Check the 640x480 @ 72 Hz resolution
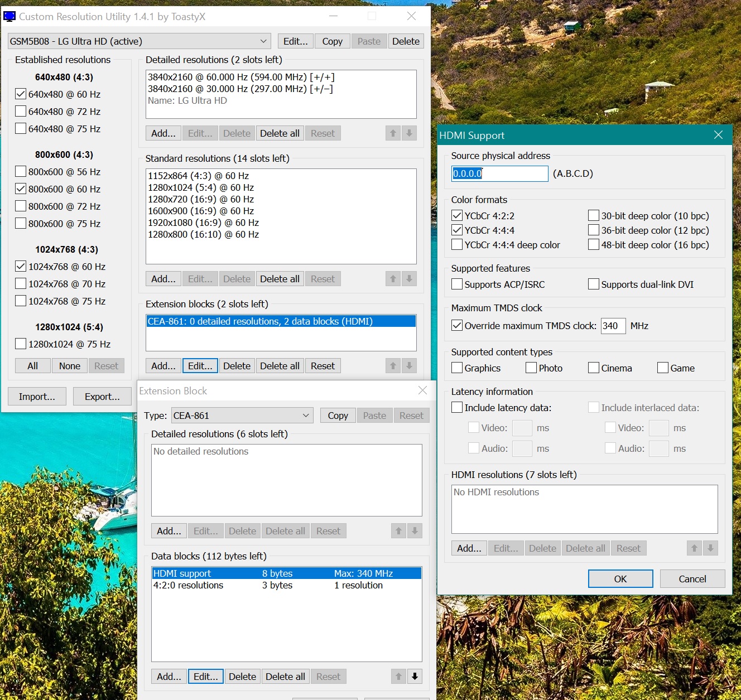 pos(21,112)
